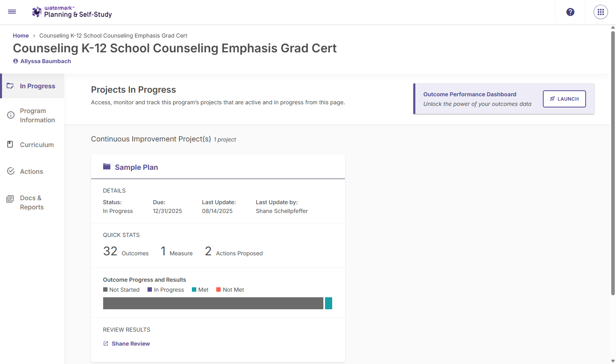616x364 pixels.
Task: Switch to the Curriculum section
Action: click(x=32, y=145)
